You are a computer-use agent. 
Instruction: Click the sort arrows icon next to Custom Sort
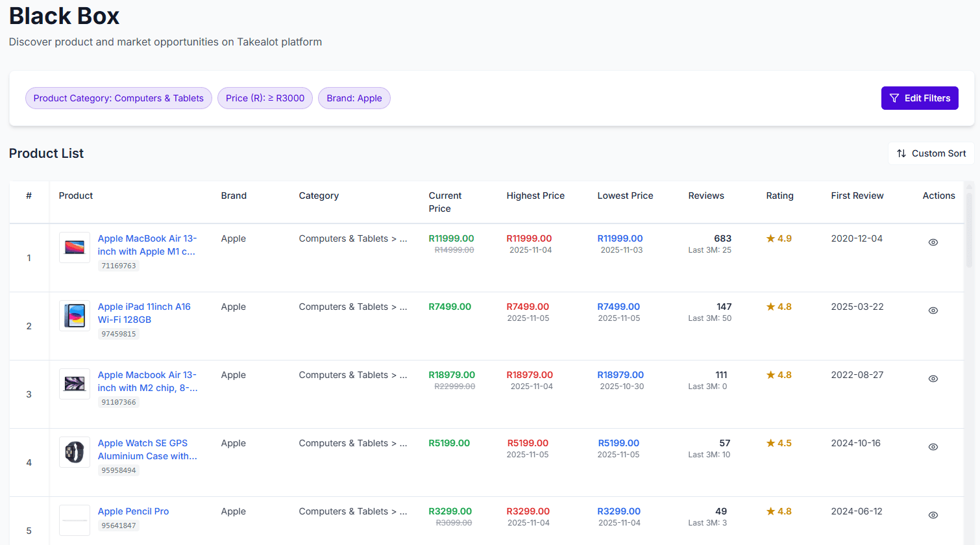[x=901, y=153]
